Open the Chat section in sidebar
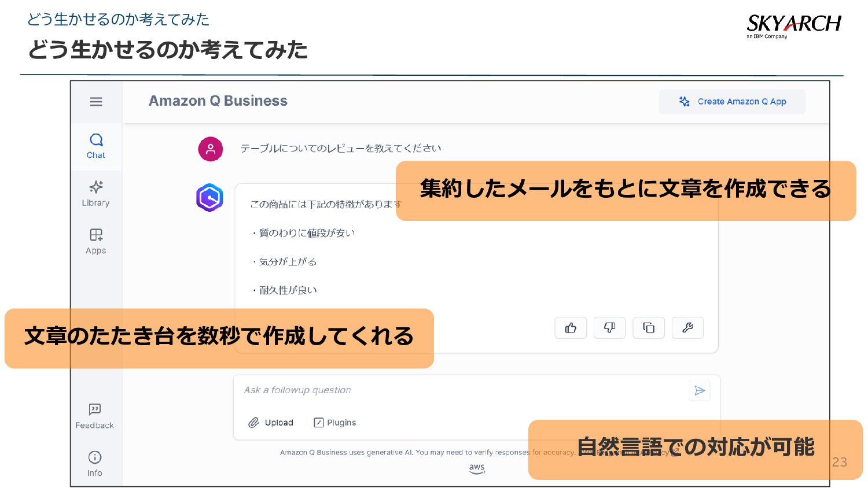 point(96,146)
